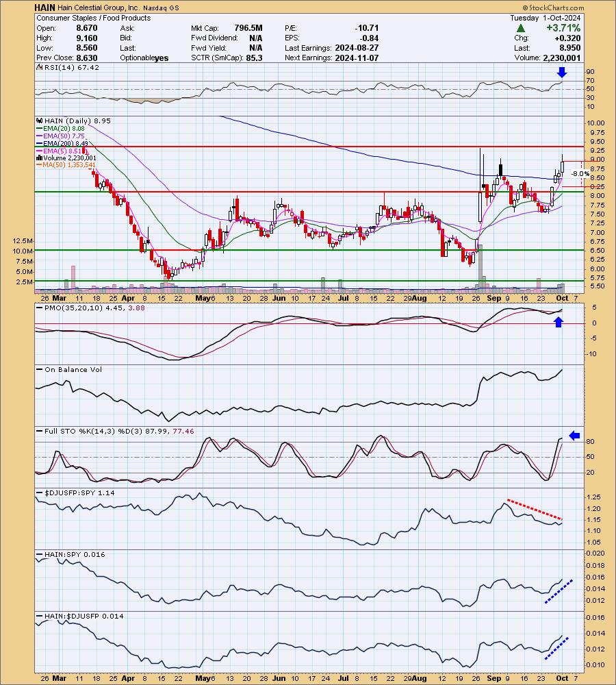The image size is (616, 685).
Task: Click the header Volume value 2,230,001
Action: pyautogui.click(x=562, y=58)
